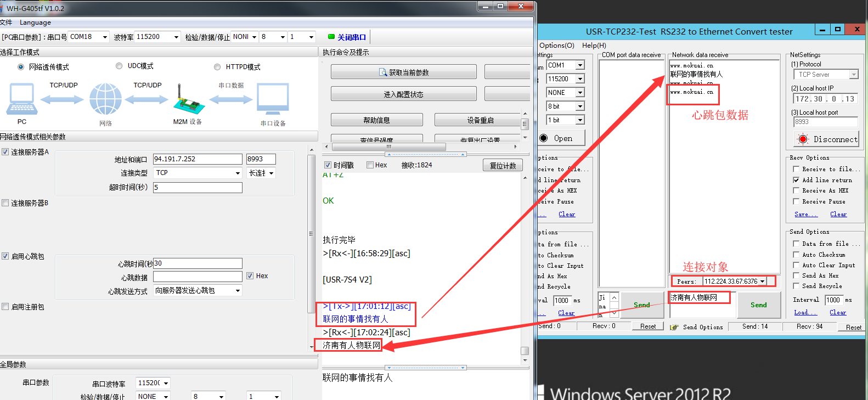Click the red Disconnect indicator icon
This screenshot has height=400, width=868.
[803, 139]
